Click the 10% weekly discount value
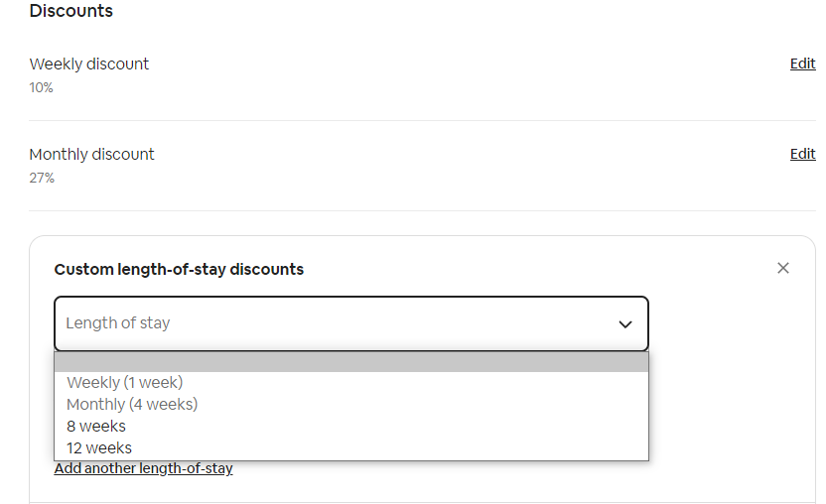 coord(42,87)
